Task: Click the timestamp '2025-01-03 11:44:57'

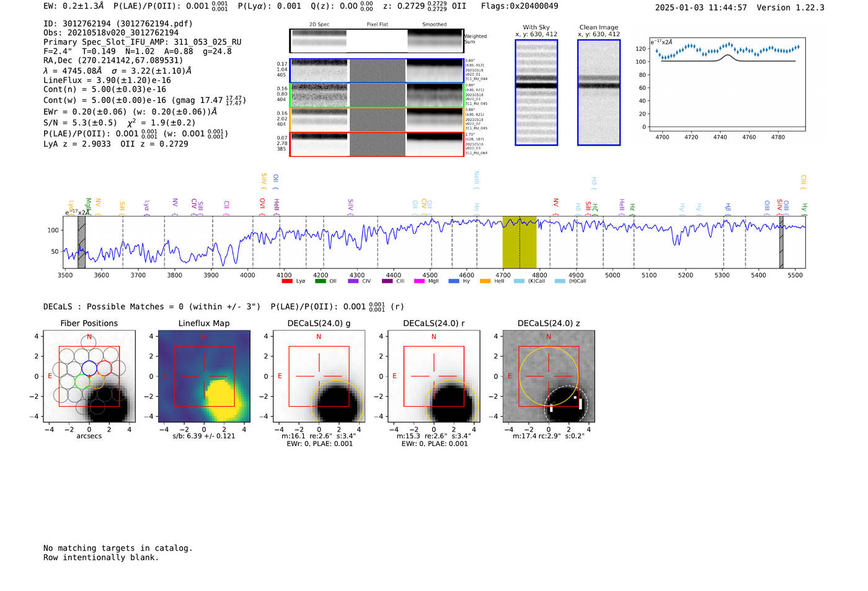Action: tap(701, 8)
